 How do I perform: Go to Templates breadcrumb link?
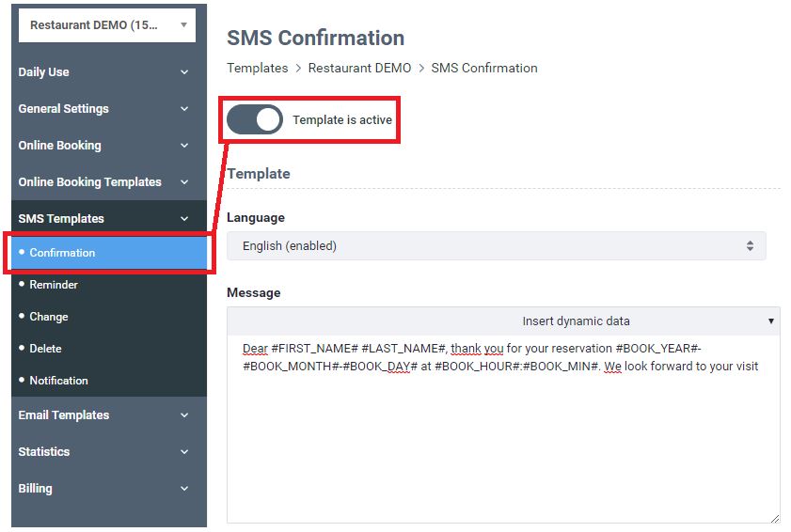pyautogui.click(x=258, y=68)
